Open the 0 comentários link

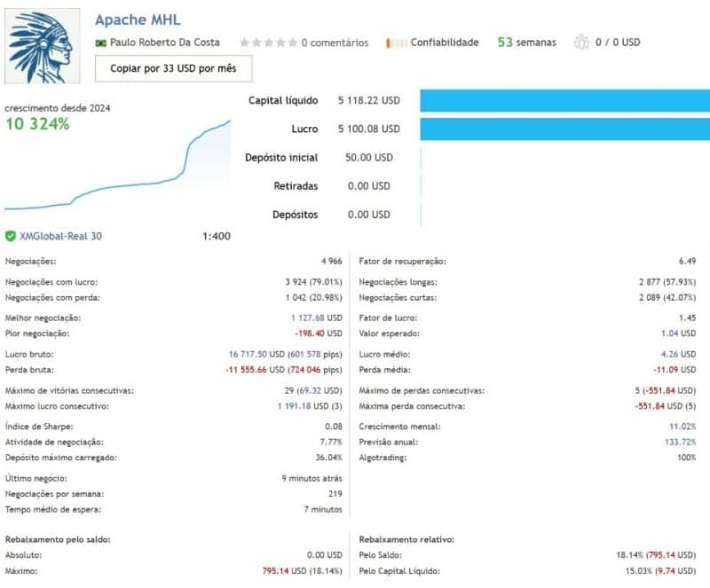[334, 42]
